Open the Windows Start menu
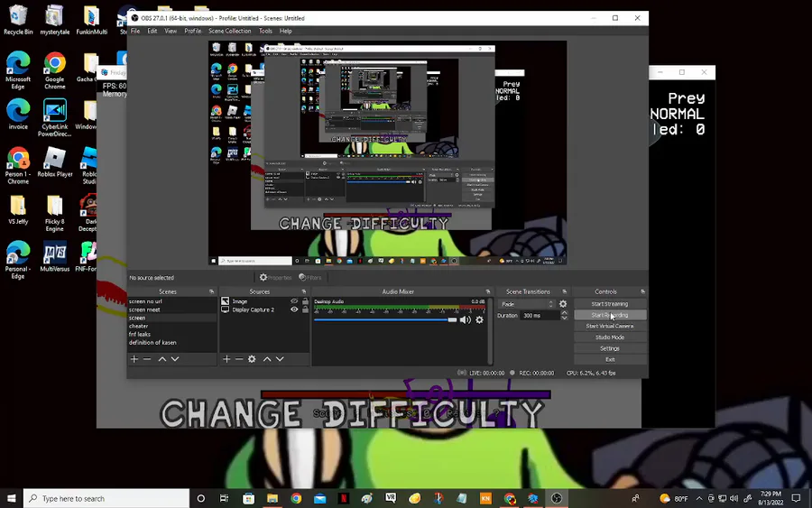The height and width of the screenshot is (508, 812). [12, 498]
